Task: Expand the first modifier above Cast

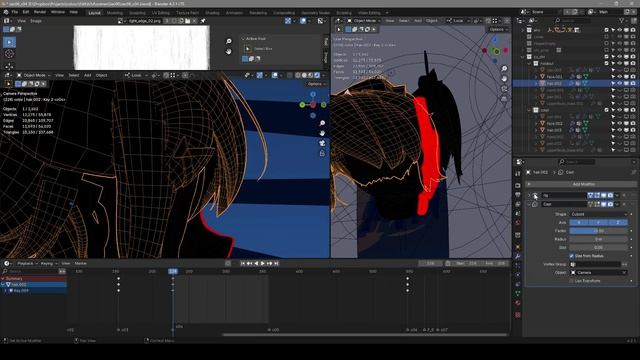Action: point(529,196)
